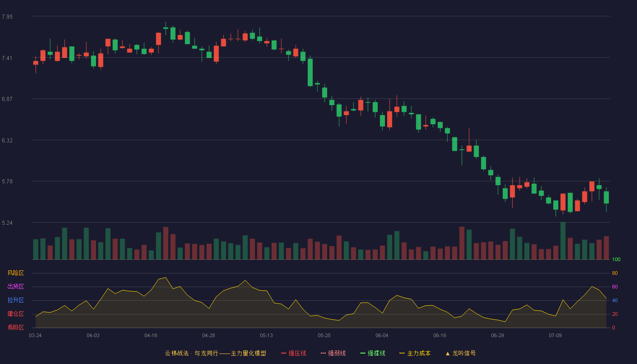The height and width of the screenshot is (364, 637).
Task: Click the 06-16 date label
Action: (440, 335)
